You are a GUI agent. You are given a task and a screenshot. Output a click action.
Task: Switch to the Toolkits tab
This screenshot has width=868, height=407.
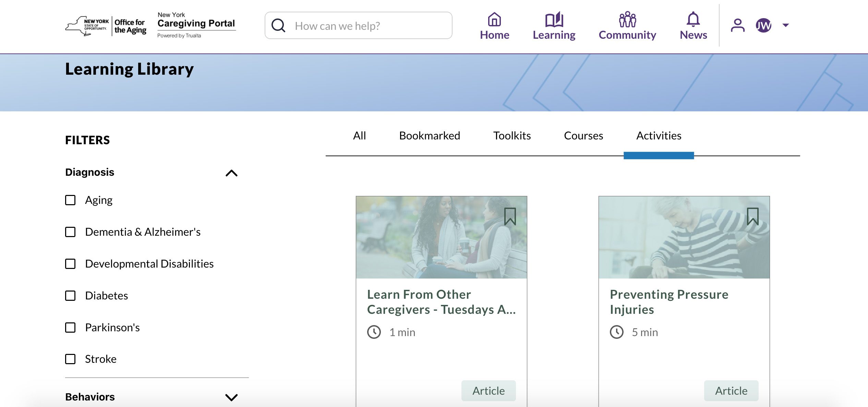pyautogui.click(x=512, y=136)
